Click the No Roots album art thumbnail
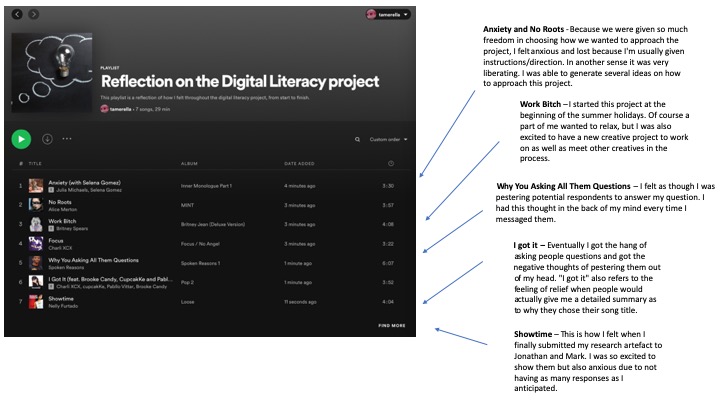This screenshot has height=405, width=720. point(36,205)
